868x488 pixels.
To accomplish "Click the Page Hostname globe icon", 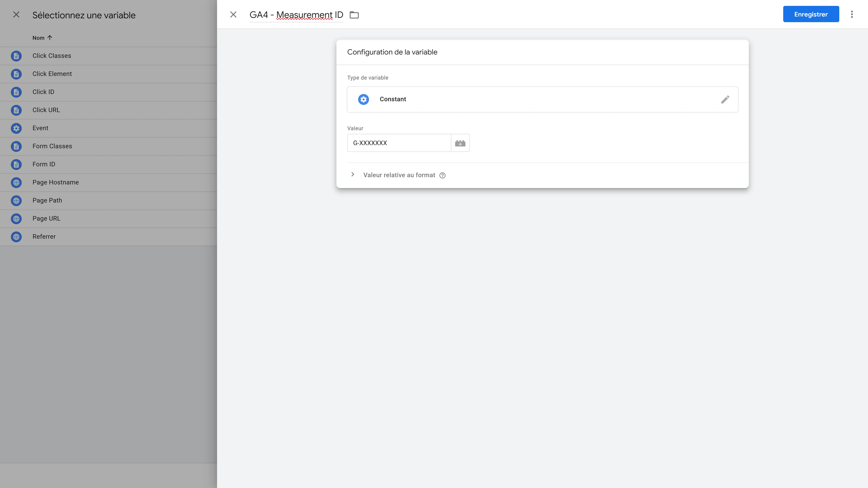I will click(16, 183).
